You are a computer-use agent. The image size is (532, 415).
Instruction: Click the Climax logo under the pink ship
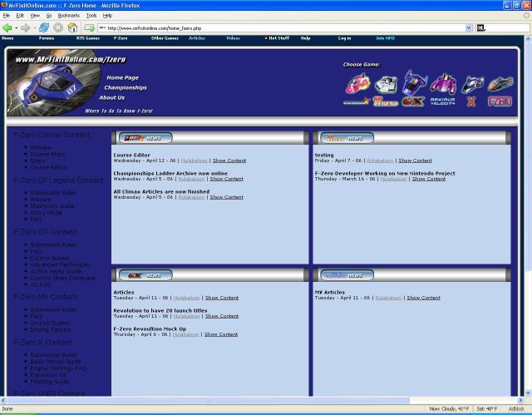(357, 101)
